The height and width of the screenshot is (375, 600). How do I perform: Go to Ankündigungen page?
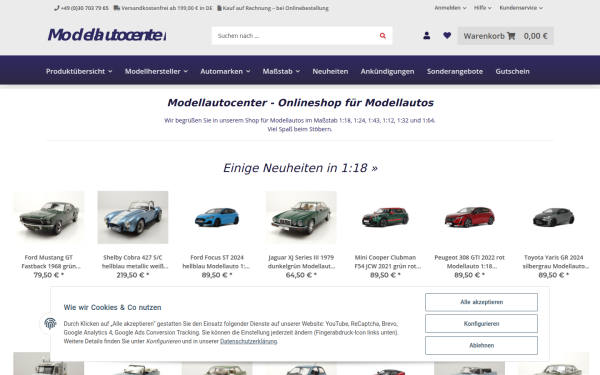(x=387, y=71)
